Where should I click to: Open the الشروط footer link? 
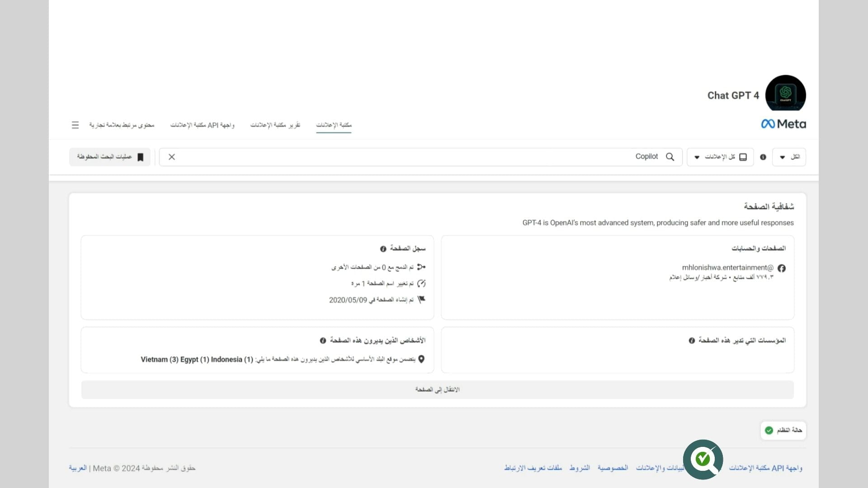tap(580, 468)
